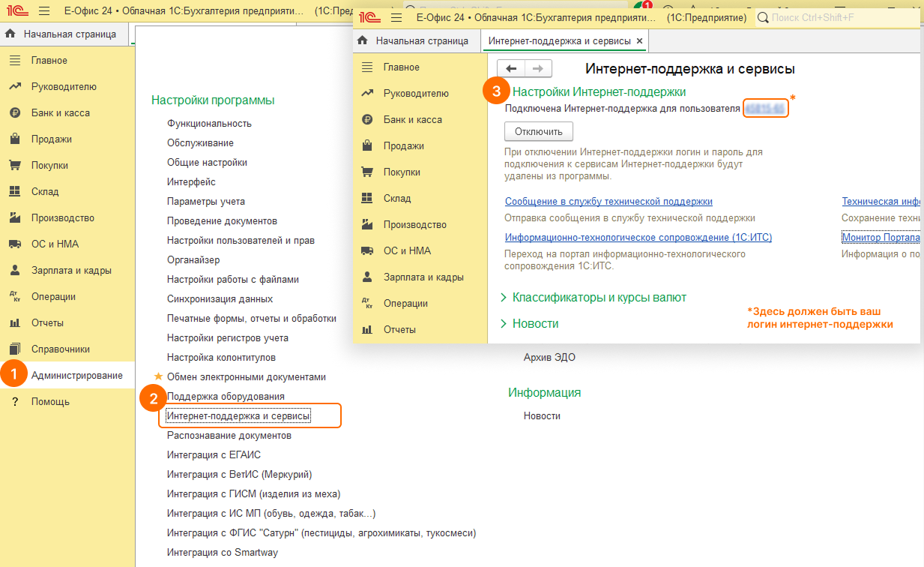
Task: Click the search field Поиск Ctrl+Shift+F
Action: pyautogui.click(x=836, y=17)
